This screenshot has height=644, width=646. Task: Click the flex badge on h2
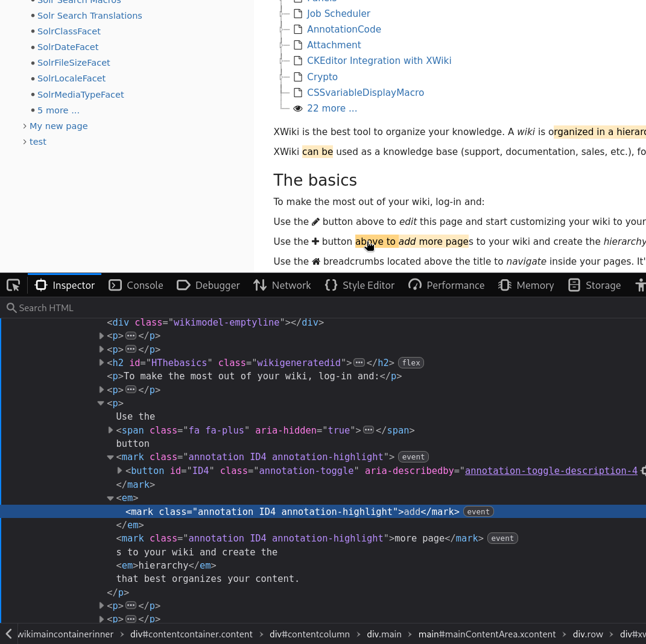[x=411, y=362]
